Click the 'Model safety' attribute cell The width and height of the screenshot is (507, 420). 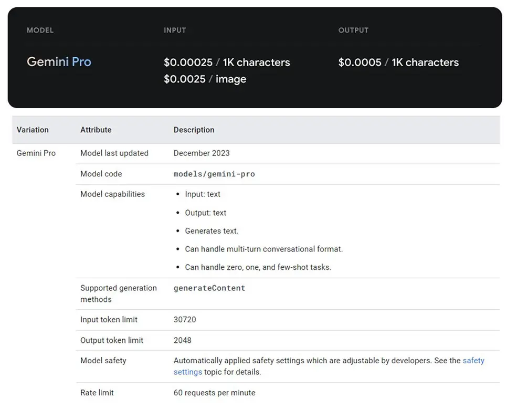point(103,361)
